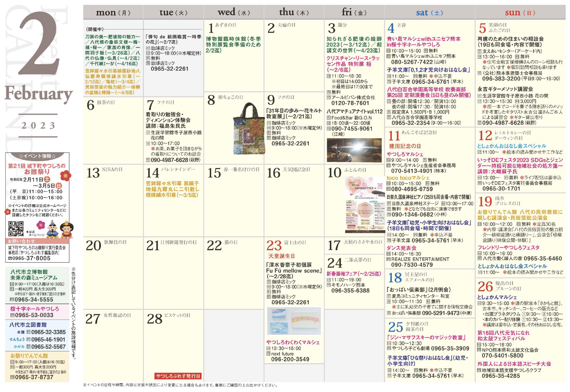Click date 28 'ビスケットの日'
Viewport: 570px width, 392px height.
pos(169,318)
